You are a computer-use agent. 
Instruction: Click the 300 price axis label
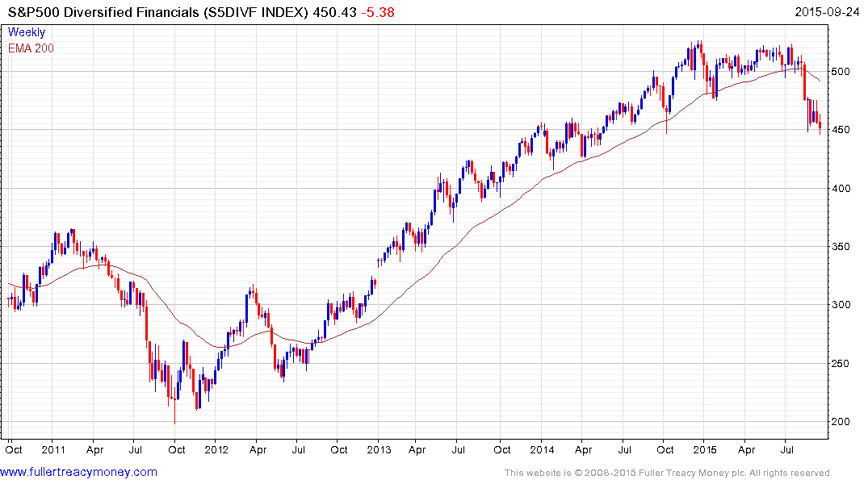point(841,305)
